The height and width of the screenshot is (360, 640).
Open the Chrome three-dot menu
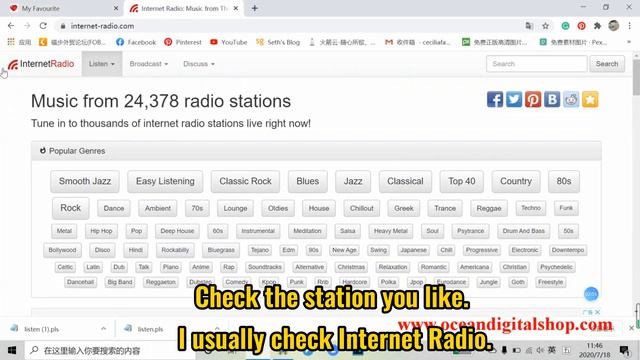click(x=630, y=26)
